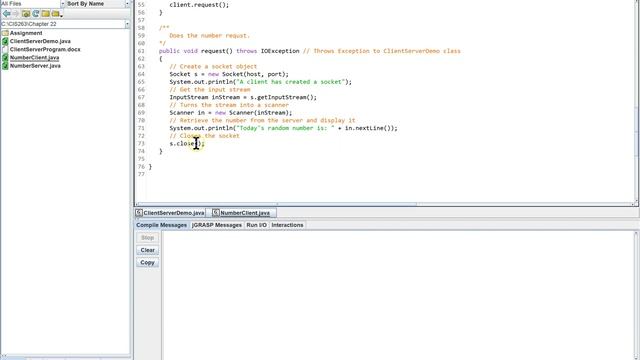The width and height of the screenshot is (640, 360).
Task: Select NumberServer.java in the file list
Action: [x=36, y=66]
